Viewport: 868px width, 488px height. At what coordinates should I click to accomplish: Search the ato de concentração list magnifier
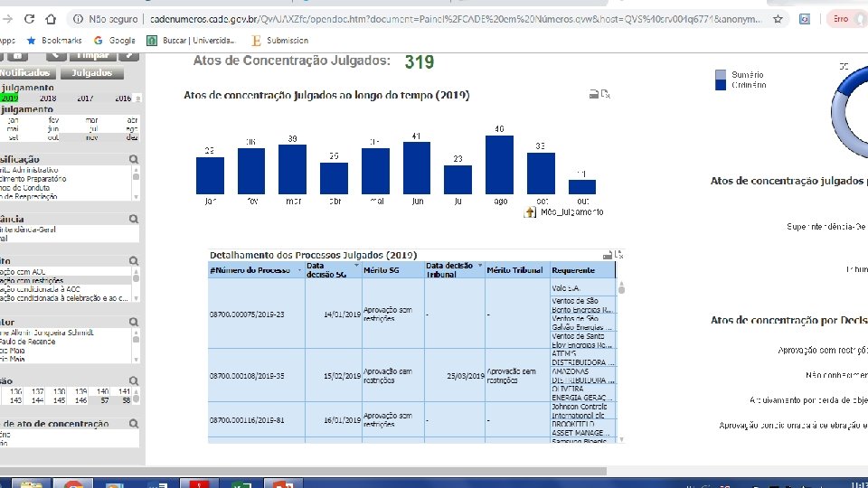click(134, 424)
